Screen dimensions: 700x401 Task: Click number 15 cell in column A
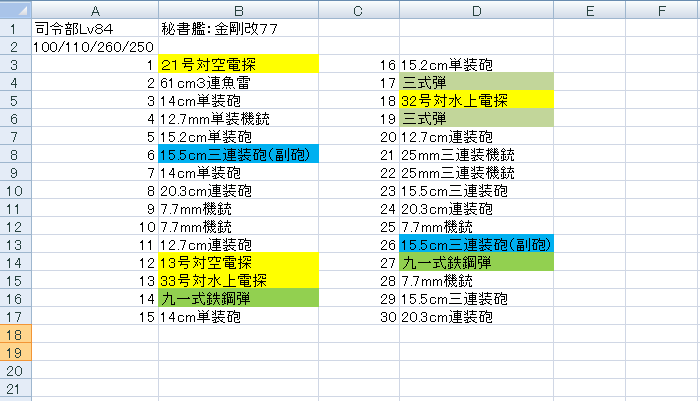95,316
